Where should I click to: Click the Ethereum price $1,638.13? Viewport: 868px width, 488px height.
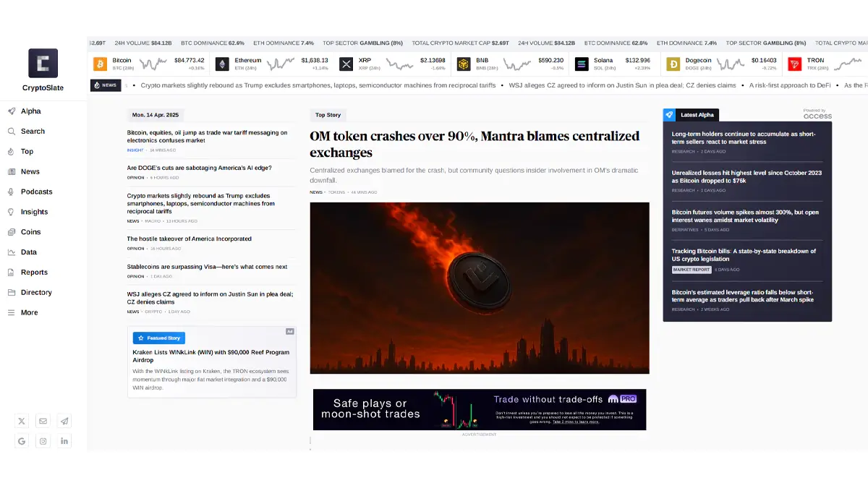[315, 61]
